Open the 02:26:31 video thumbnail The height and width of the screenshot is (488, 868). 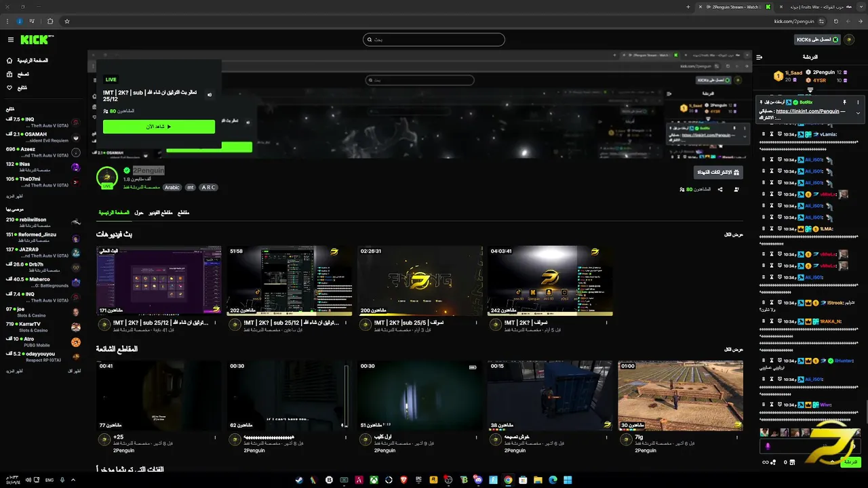point(420,281)
